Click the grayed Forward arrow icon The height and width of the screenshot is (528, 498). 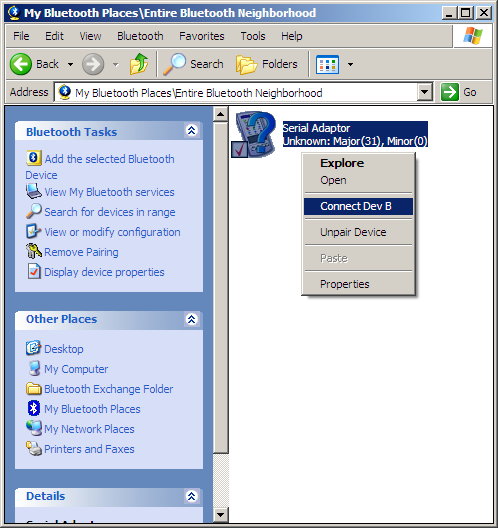point(93,64)
